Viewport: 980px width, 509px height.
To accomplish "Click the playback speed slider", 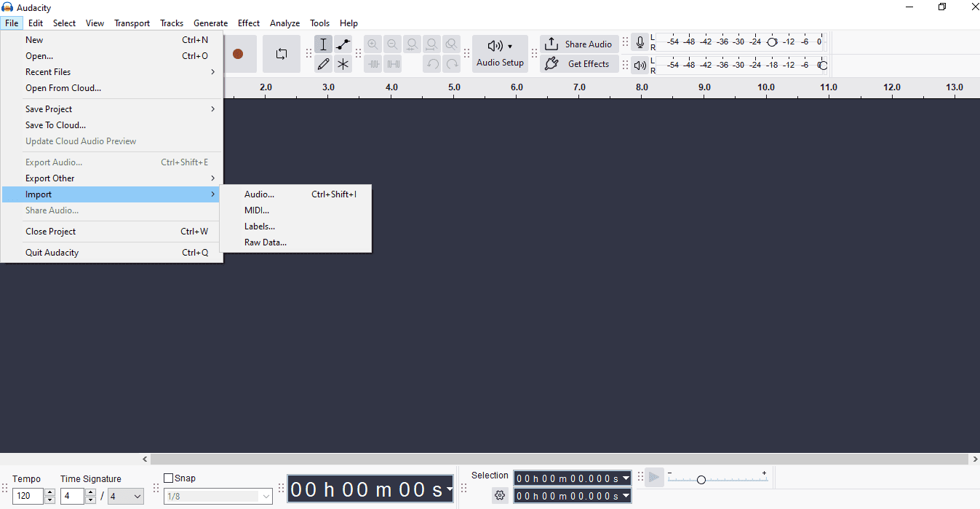I will click(x=717, y=480).
